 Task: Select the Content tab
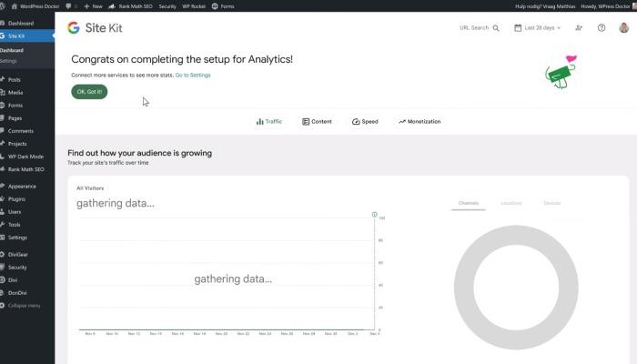pos(317,121)
